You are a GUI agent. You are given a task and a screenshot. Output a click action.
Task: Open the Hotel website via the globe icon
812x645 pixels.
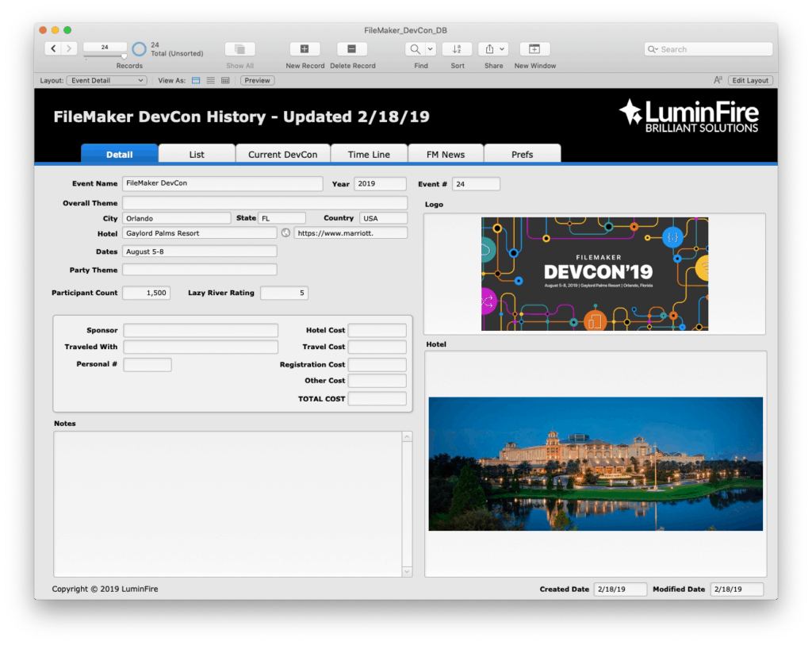tap(285, 232)
